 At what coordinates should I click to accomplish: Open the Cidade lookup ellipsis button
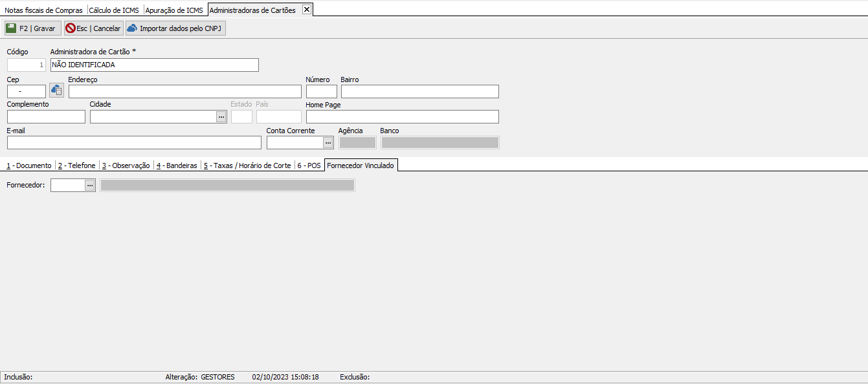pos(221,117)
